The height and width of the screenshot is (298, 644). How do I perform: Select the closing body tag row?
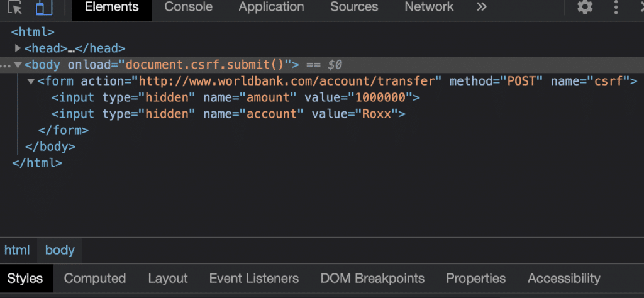[x=50, y=146]
